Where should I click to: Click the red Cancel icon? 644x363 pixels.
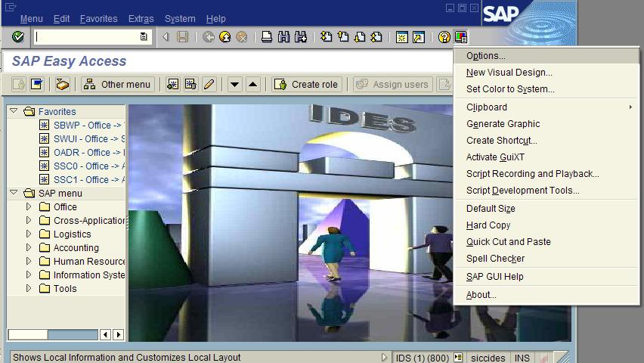click(x=242, y=37)
